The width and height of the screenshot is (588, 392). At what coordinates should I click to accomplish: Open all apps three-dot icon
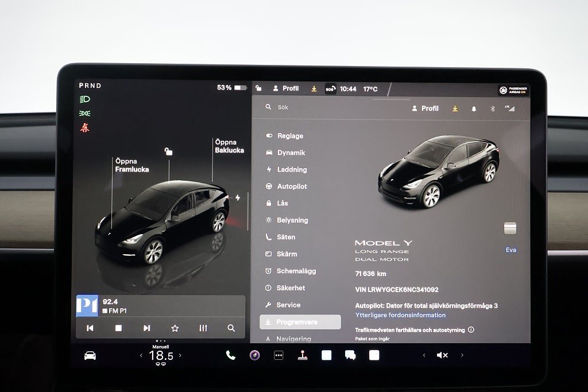click(278, 355)
